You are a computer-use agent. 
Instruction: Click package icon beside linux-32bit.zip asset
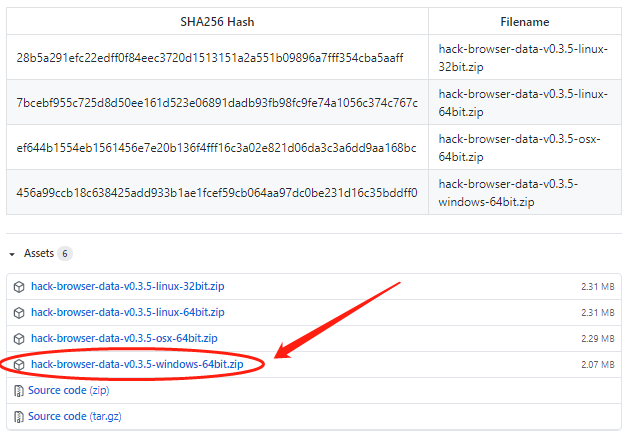coord(19,286)
